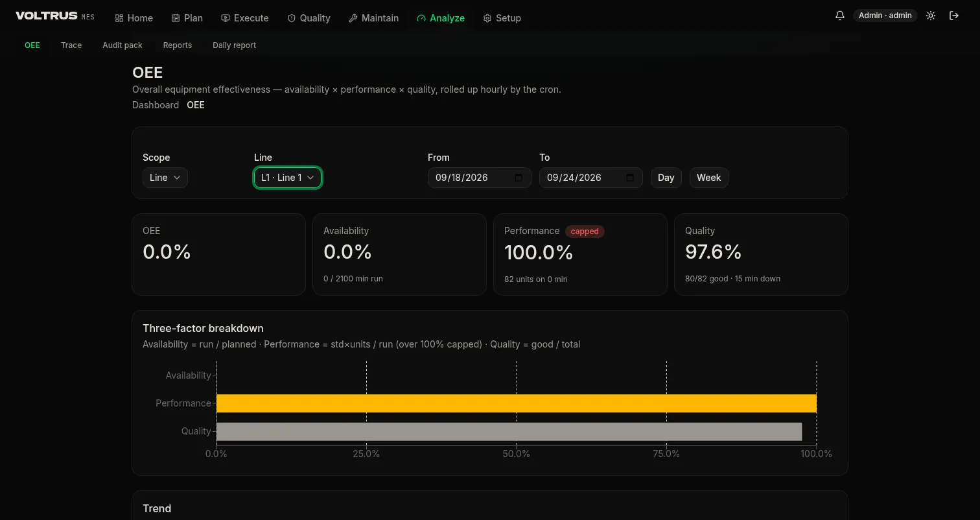Click the Analyze gauge icon

coord(421,18)
